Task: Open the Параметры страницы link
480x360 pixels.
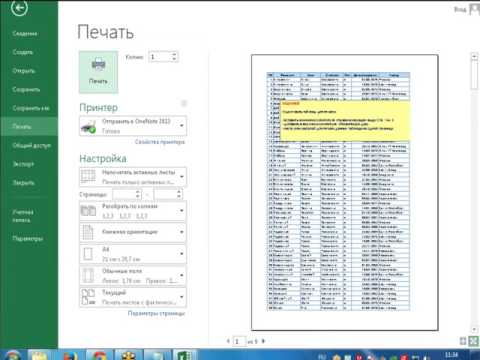Action: (x=156, y=313)
